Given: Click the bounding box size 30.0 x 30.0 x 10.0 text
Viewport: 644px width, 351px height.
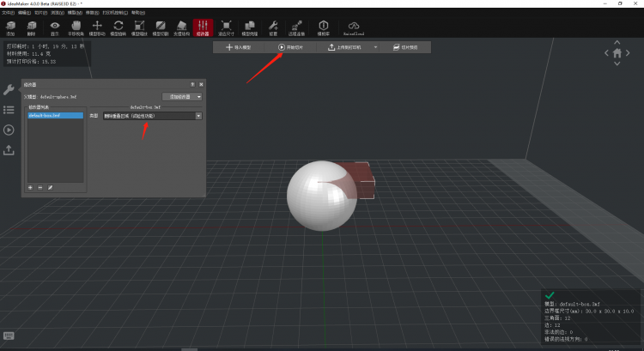Looking at the screenshot, I should [x=589, y=312].
